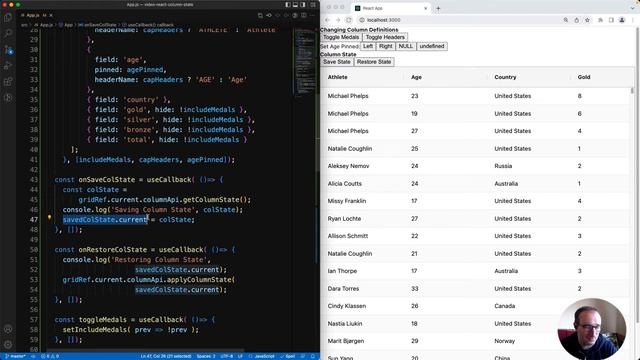Click the open changes icon in editor toolbar
The image size is (640, 360).
click(260, 15)
